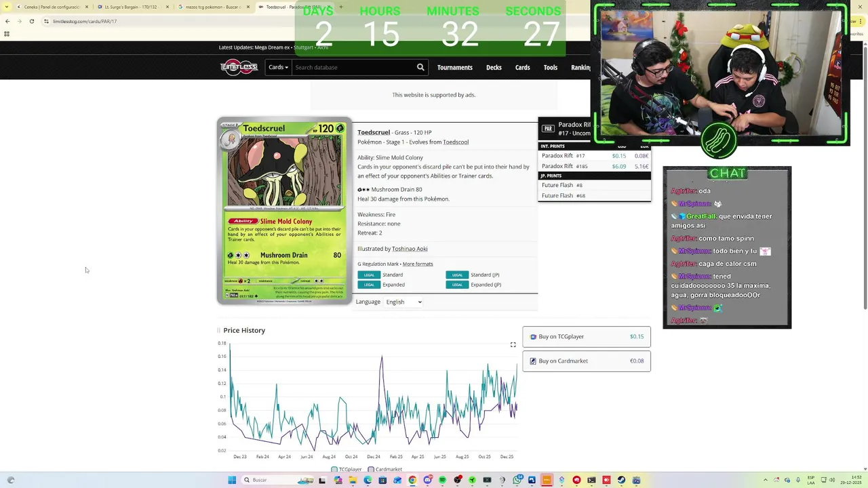Open Tournaments in the site navigation
Viewport: 868px width, 488px height.
point(455,67)
